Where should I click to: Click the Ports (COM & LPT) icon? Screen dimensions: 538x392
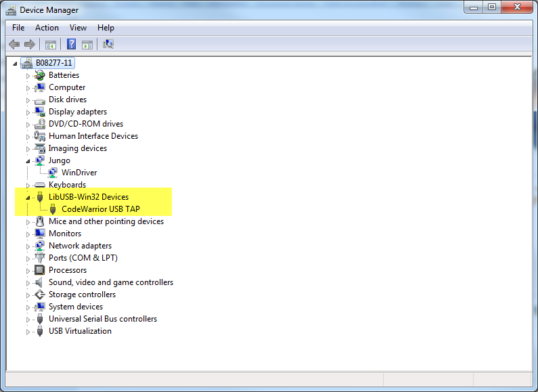coord(40,258)
